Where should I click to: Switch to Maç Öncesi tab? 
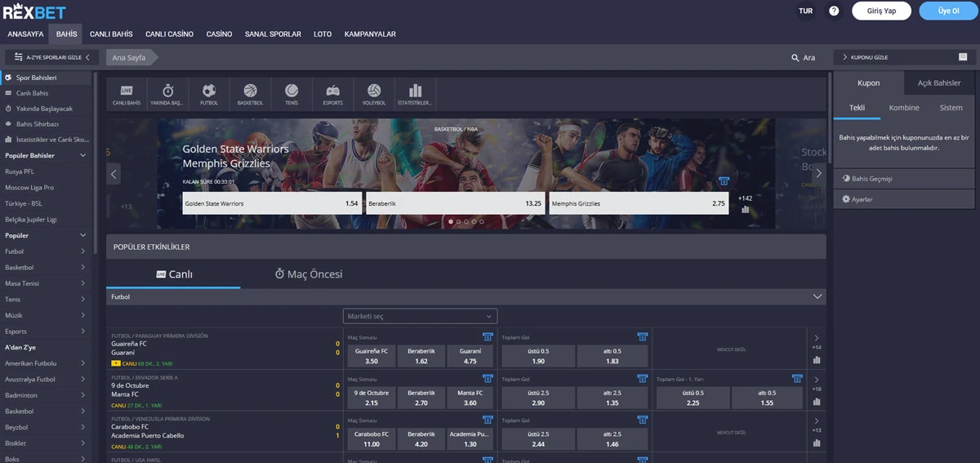coord(309,274)
